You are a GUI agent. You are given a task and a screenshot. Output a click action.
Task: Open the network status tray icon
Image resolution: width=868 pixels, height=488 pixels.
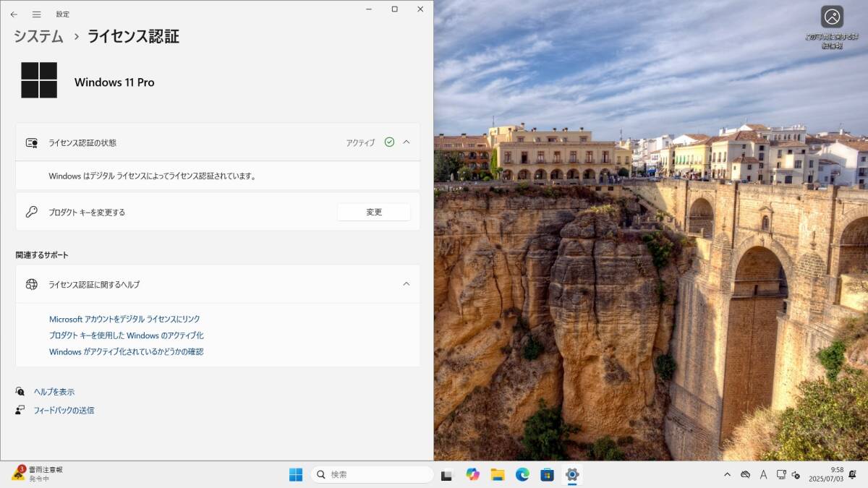(x=781, y=474)
